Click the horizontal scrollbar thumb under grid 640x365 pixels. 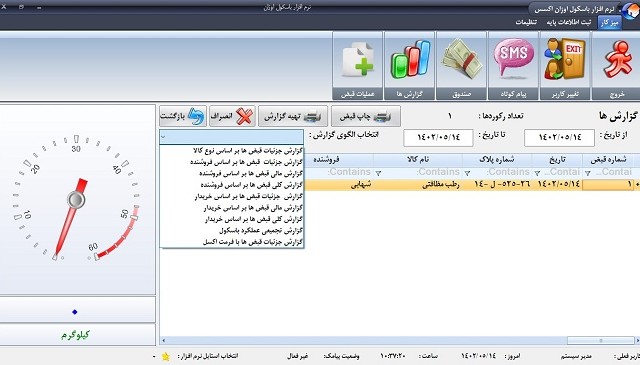600,340
